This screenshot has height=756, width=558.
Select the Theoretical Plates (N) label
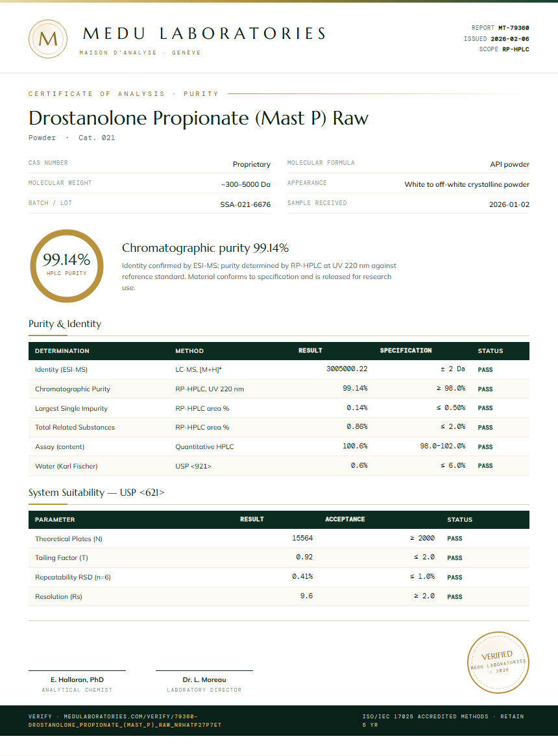point(69,539)
